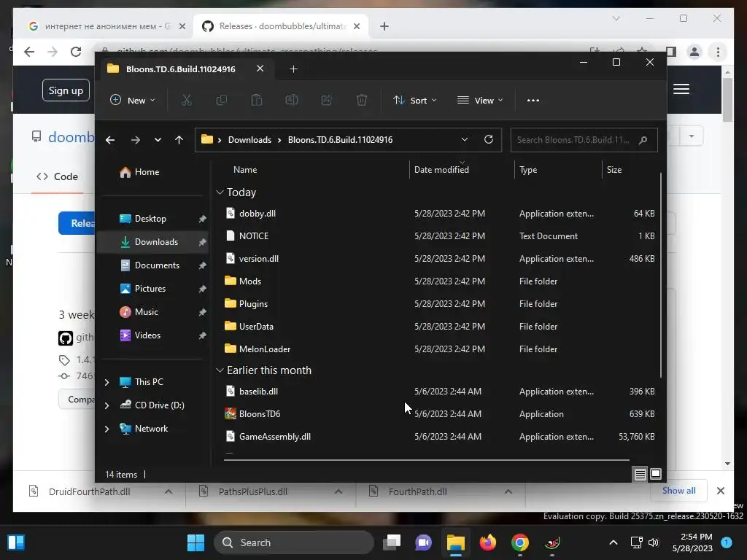Screen dimensions: 747x560
Task: Switch to large thumbnails view icon in status bar
Action: [656, 474]
